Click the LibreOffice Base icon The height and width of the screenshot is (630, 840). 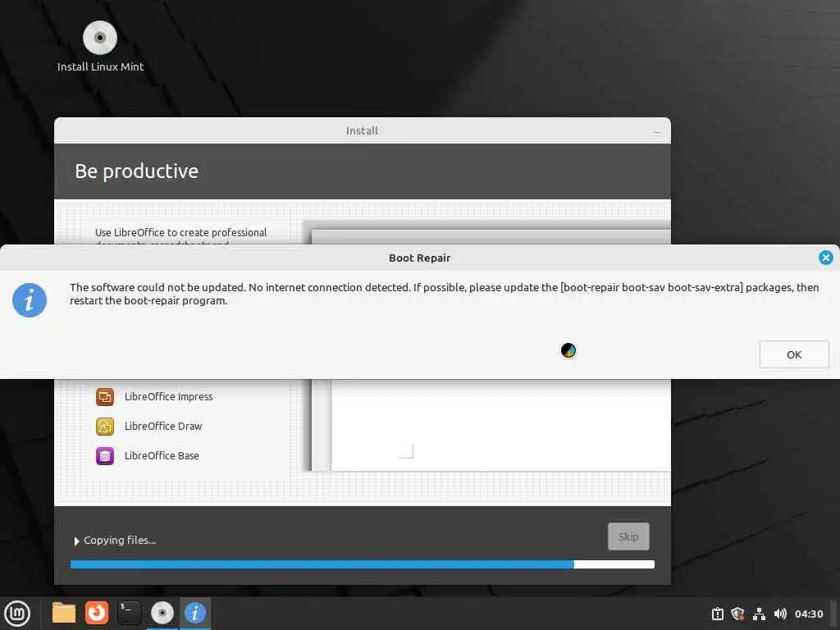pos(105,456)
